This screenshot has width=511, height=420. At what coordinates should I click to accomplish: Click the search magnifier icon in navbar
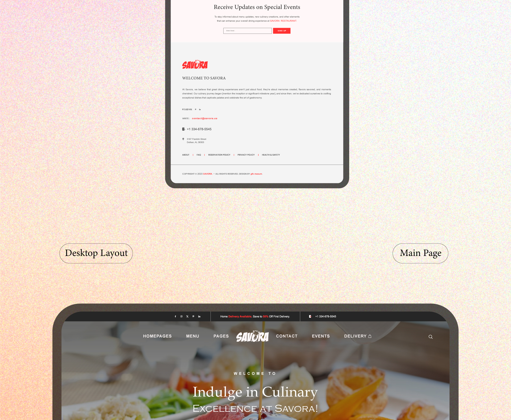click(430, 336)
